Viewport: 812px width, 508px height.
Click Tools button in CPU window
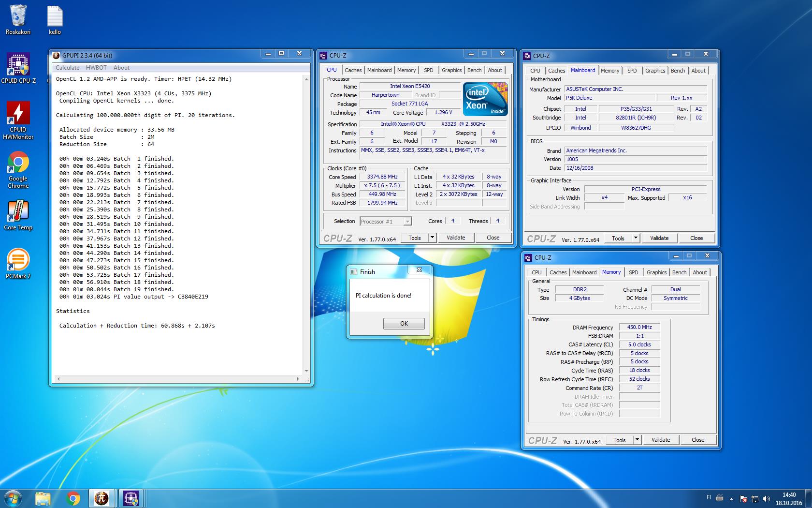[415, 238]
